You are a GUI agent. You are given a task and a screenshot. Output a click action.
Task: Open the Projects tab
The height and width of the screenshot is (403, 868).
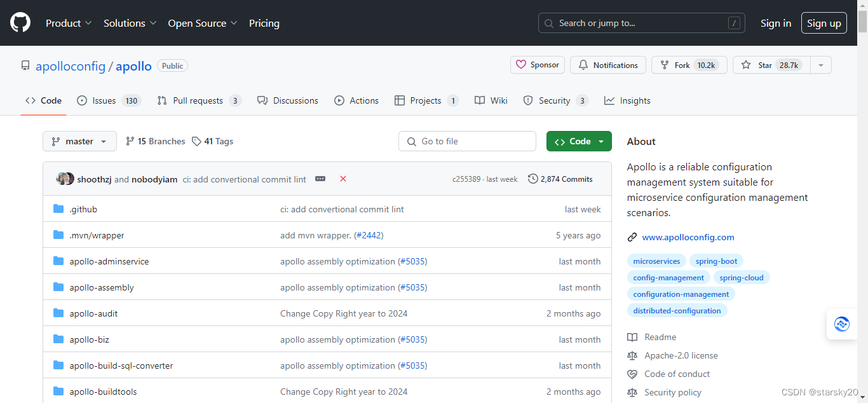[x=426, y=100]
